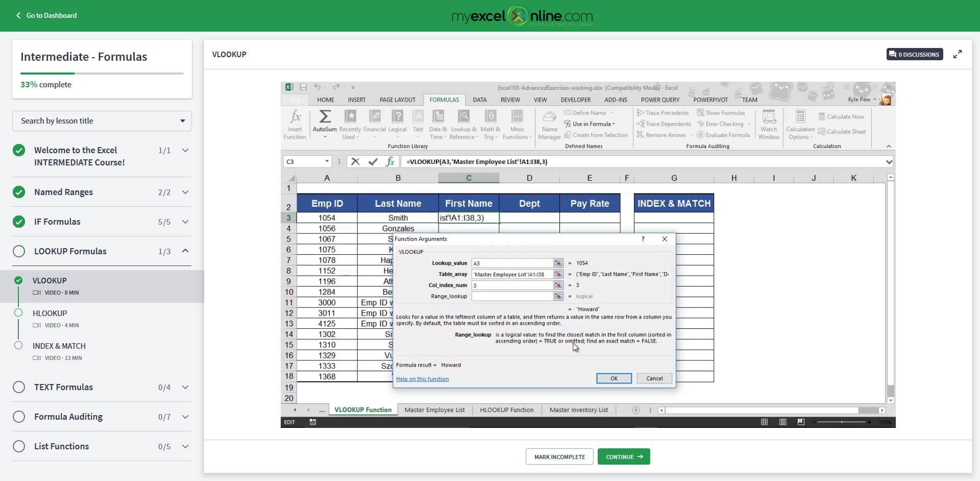Toggle the VLOOKUP lesson completion check
Image resolution: width=980 pixels, height=481 pixels.
coord(18,280)
